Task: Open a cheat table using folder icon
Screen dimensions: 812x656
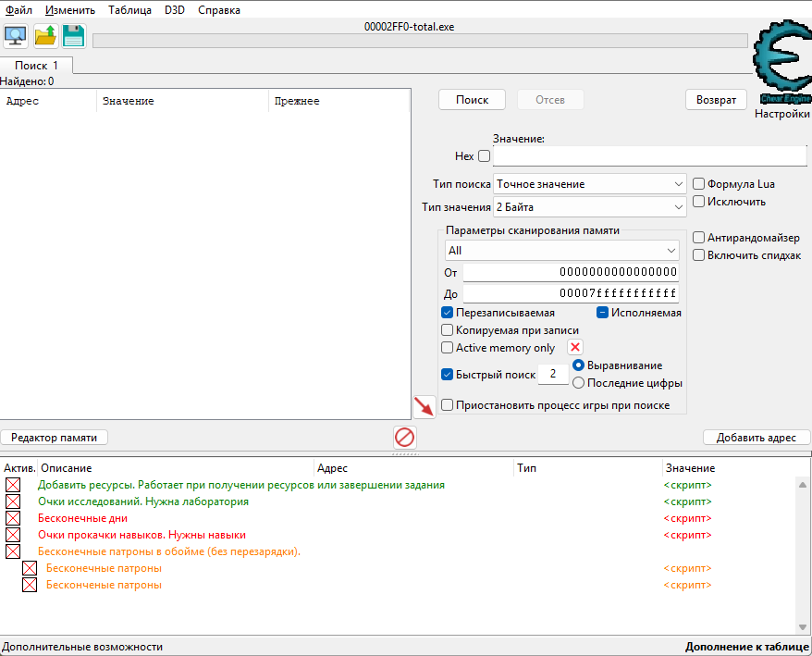Action: pyautogui.click(x=43, y=35)
